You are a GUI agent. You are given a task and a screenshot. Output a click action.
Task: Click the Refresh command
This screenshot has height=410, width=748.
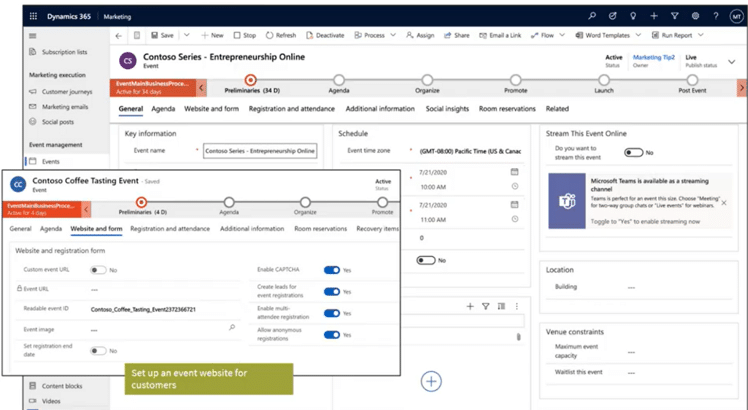coord(280,35)
